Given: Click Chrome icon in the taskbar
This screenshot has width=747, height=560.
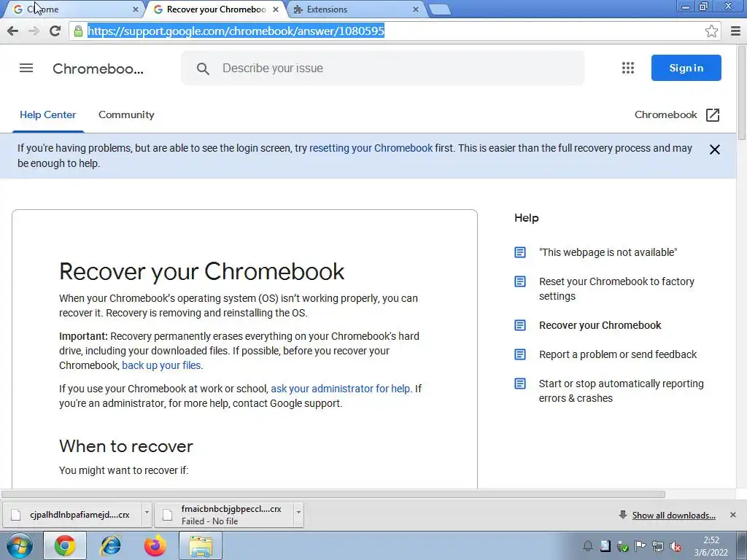Looking at the screenshot, I should 65,545.
